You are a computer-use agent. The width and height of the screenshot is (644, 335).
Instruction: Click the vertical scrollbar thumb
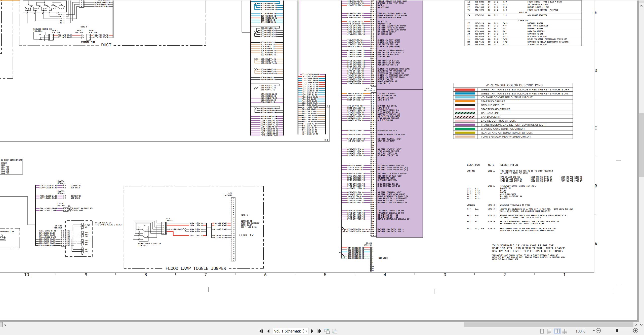[x=641, y=145]
